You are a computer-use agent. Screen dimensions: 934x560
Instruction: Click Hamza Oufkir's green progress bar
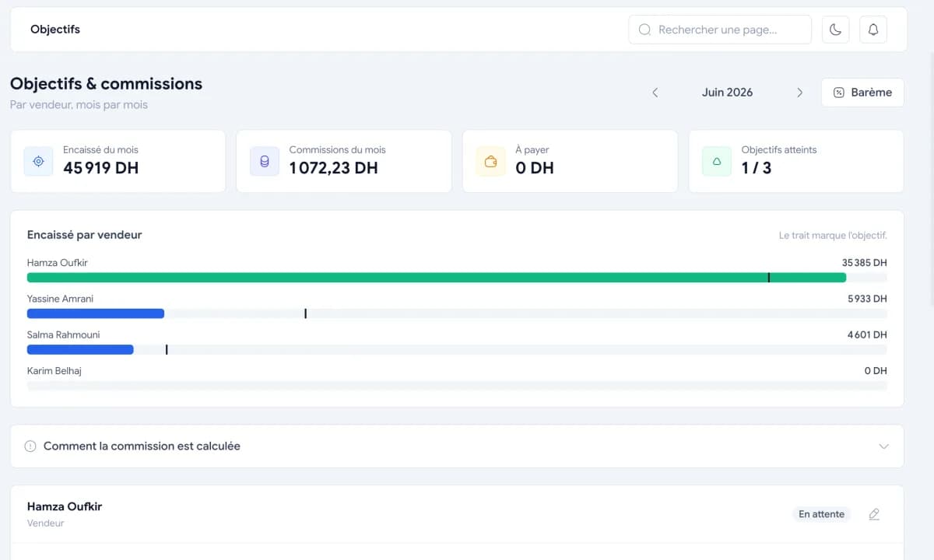[437, 278]
